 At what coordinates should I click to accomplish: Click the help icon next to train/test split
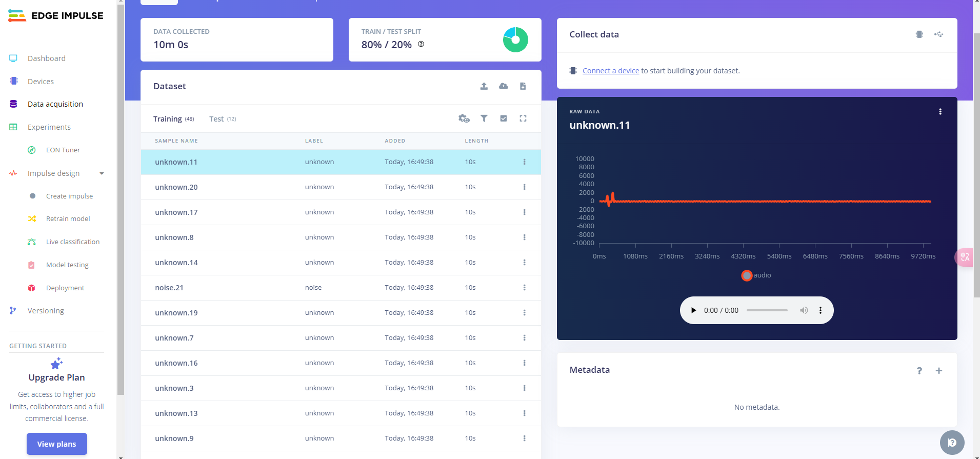421,44
